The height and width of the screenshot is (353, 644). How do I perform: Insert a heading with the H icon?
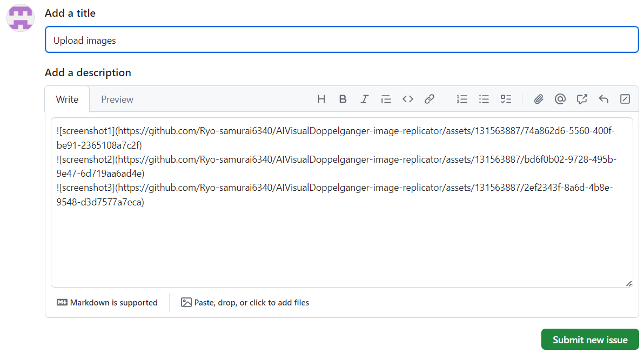click(x=321, y=99)
